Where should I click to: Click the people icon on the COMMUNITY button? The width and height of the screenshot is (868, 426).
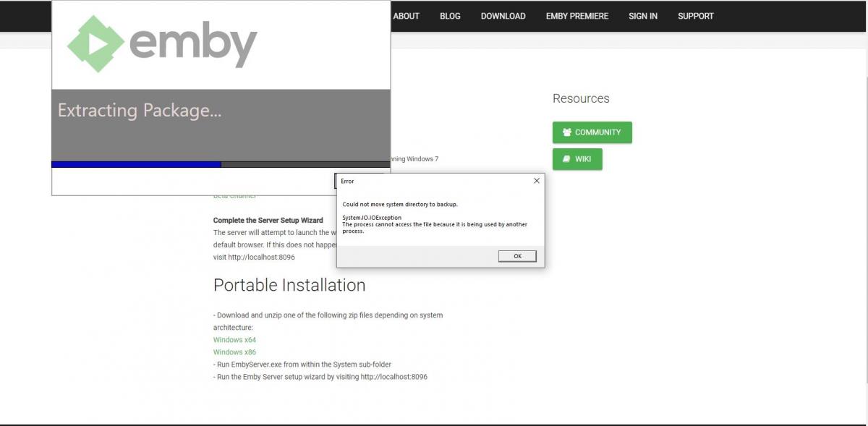point(567,132)
